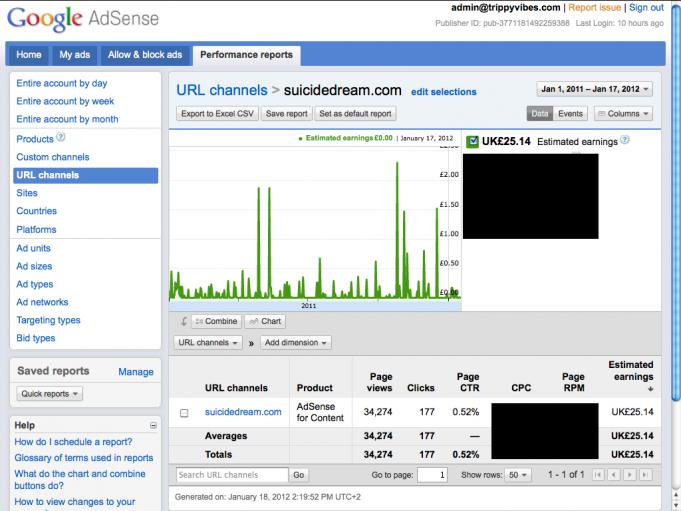
Task: Click the Google AdSense logo
Action: point(83,18)
